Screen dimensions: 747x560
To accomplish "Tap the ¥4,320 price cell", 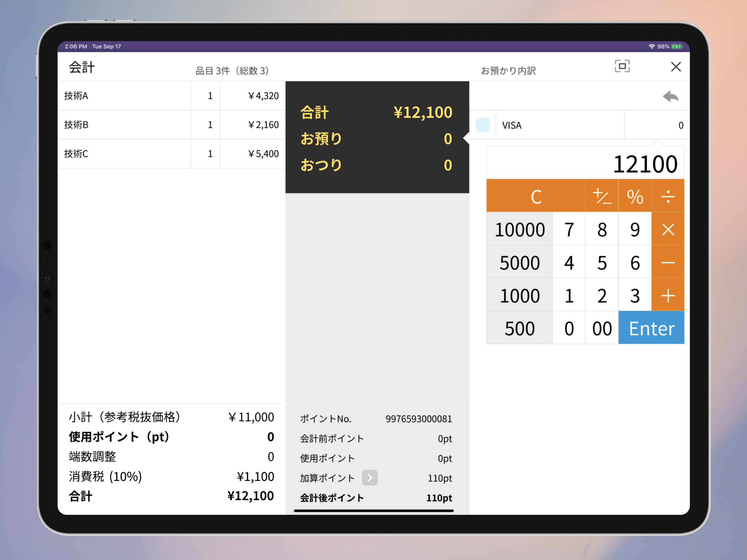I will click(253, 96).
